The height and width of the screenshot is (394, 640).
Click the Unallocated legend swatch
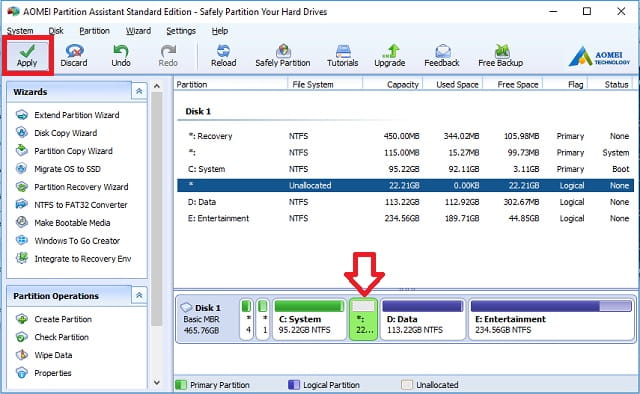407,385
